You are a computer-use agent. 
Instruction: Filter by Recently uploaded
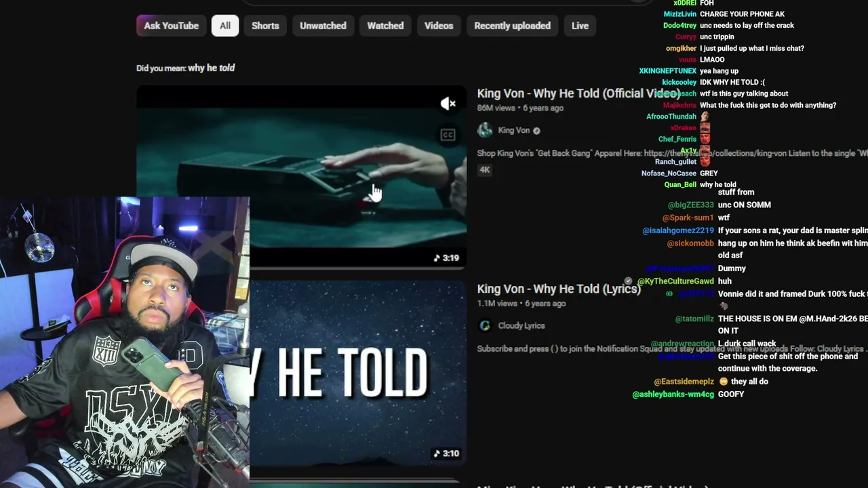tap(512, 26)
